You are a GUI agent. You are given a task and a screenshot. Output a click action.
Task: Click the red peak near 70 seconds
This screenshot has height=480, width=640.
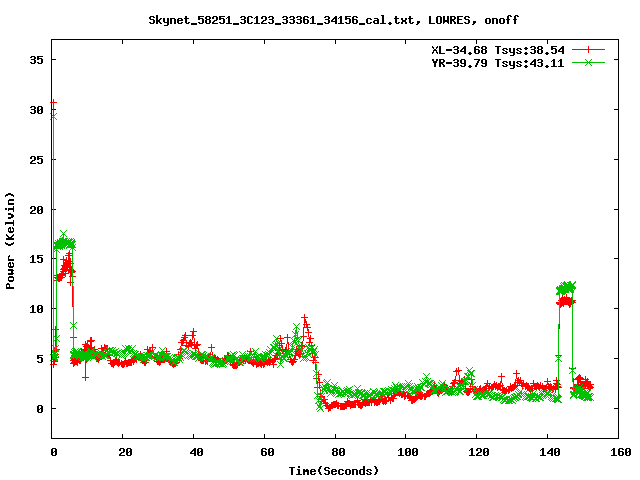point(304,320)
